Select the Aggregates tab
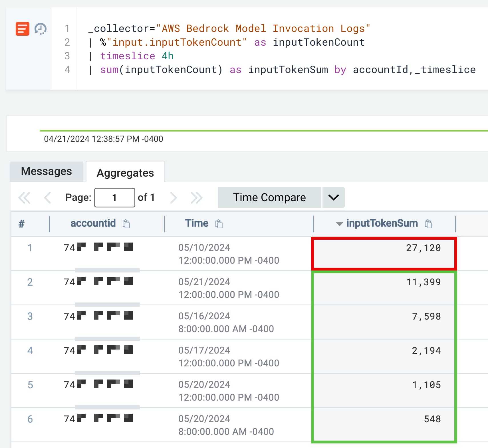 pos(125,172)
